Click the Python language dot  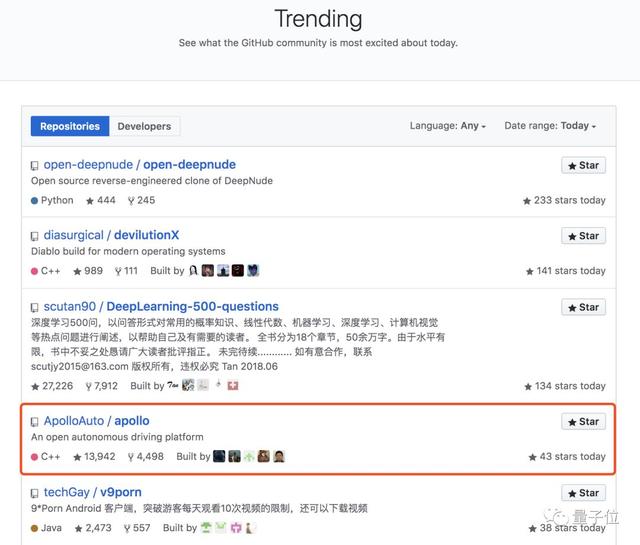pyautogui.click(x=34, y=200)
